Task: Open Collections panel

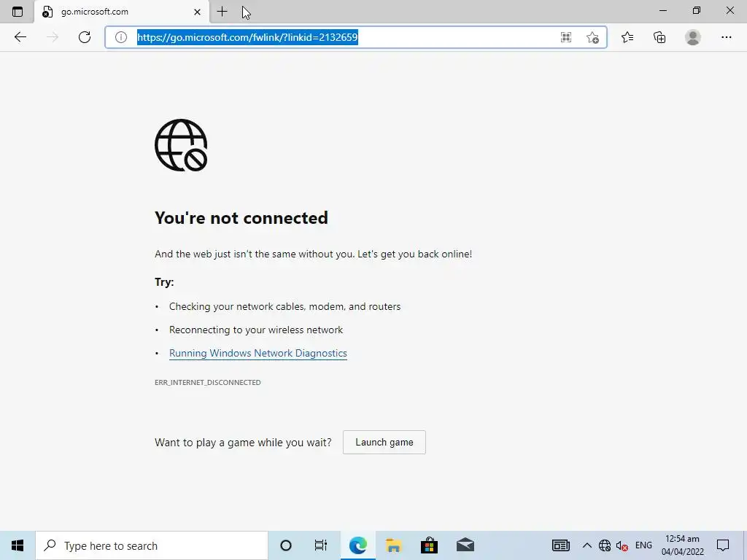Action: tap(659, 37)
